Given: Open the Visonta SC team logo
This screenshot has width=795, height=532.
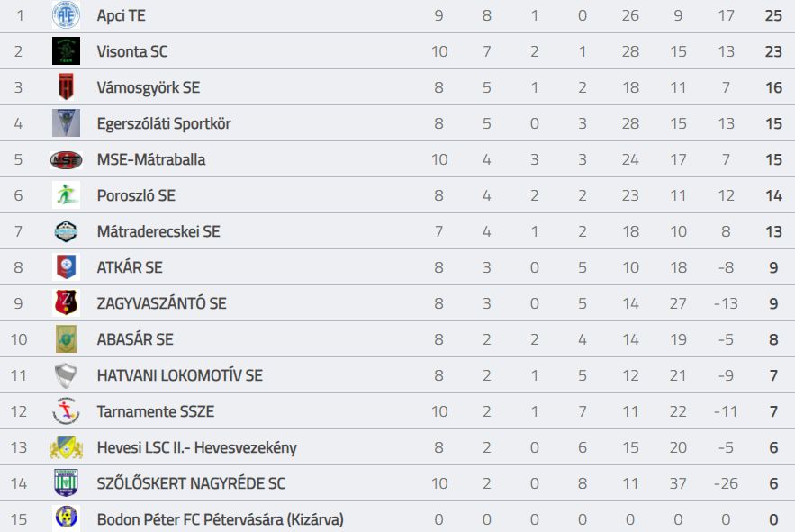Looking at the screenshot, I should pyautogui.click(x=66, y=50).
